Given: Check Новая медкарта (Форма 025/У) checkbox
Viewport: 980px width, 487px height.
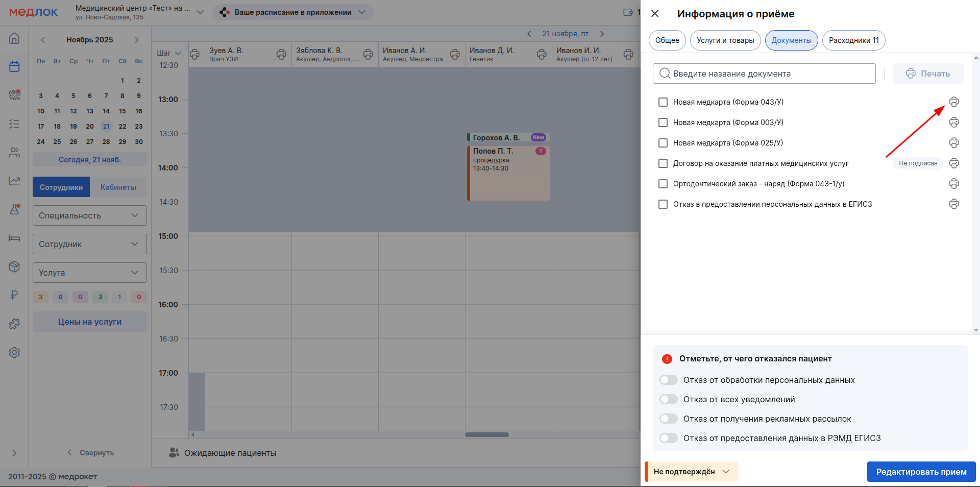Looking at the screenshot, I should pos(663,143).
